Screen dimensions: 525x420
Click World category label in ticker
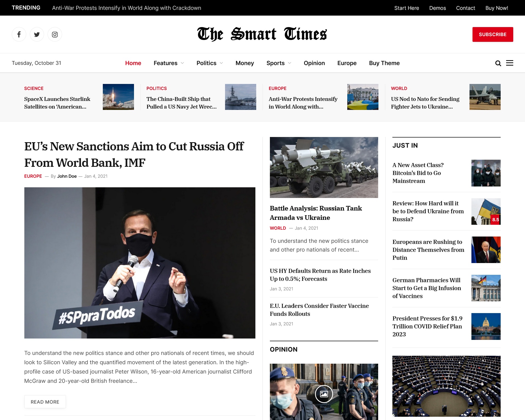coord(399,88)
